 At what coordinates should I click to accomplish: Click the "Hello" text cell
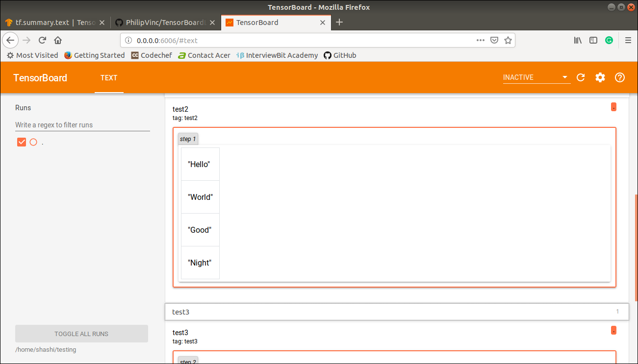click(200, 164)
